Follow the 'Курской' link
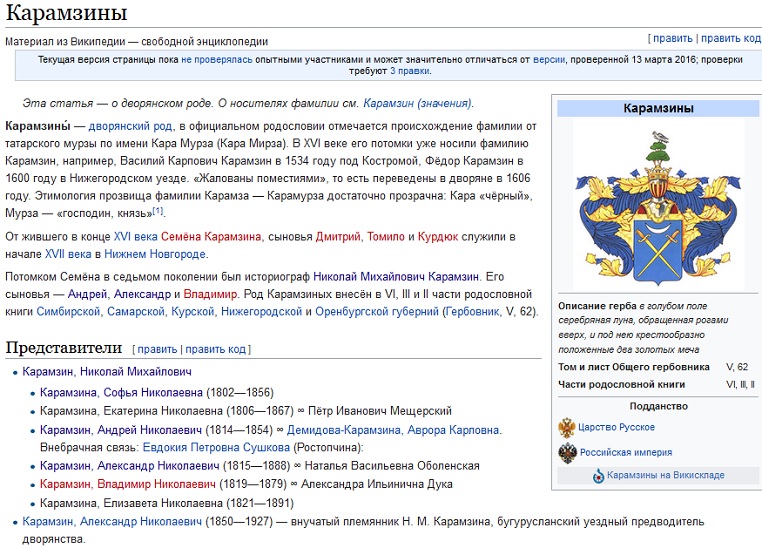Viewport: 762px width, 548px height. (x=192, y=312)
